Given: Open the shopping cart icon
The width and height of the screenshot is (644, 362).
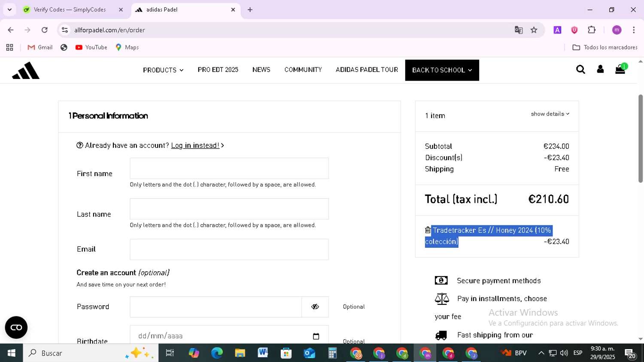Looking at the screenshot, I should [620, 69].
